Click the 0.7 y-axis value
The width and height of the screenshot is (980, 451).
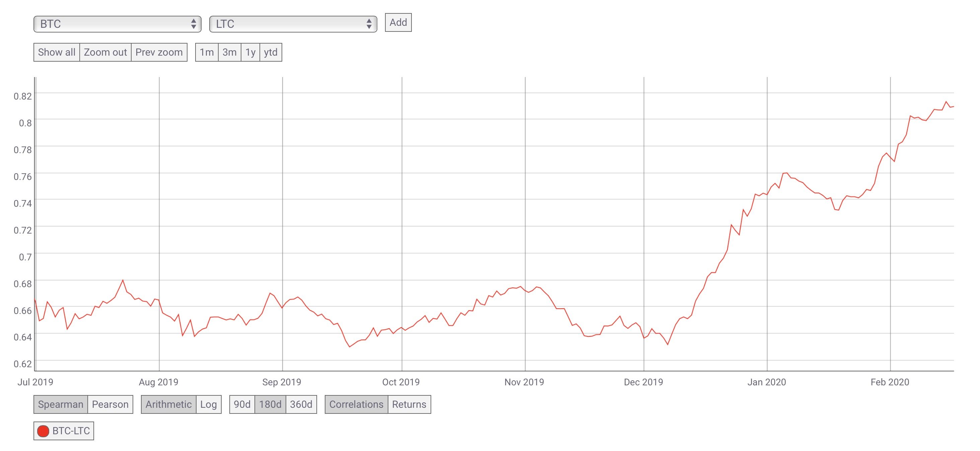click(x=25, y=257)
